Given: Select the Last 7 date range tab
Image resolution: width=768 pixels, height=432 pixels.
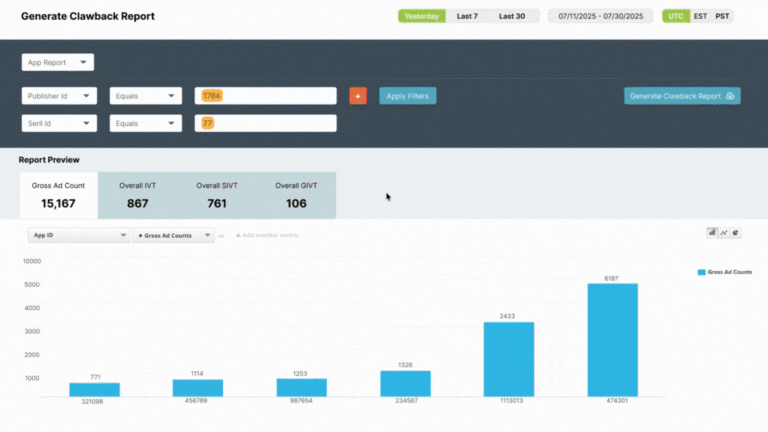Looking at the screenshot, I should point(467,16).
